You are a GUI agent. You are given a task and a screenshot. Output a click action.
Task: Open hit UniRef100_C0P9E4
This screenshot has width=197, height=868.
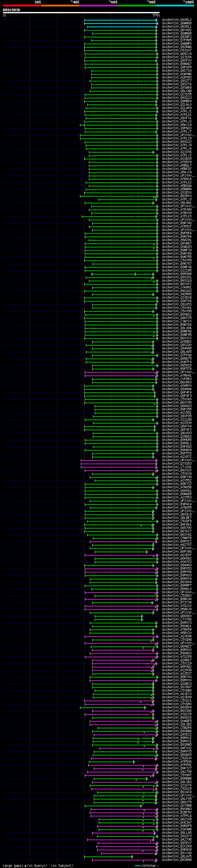[176, 379]
